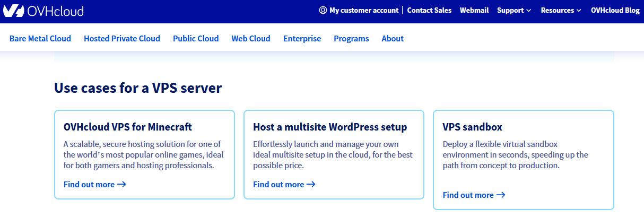Click the 'VPS sandbox' card heading
This screenshot has width=644, height=217.
(473, 127)
